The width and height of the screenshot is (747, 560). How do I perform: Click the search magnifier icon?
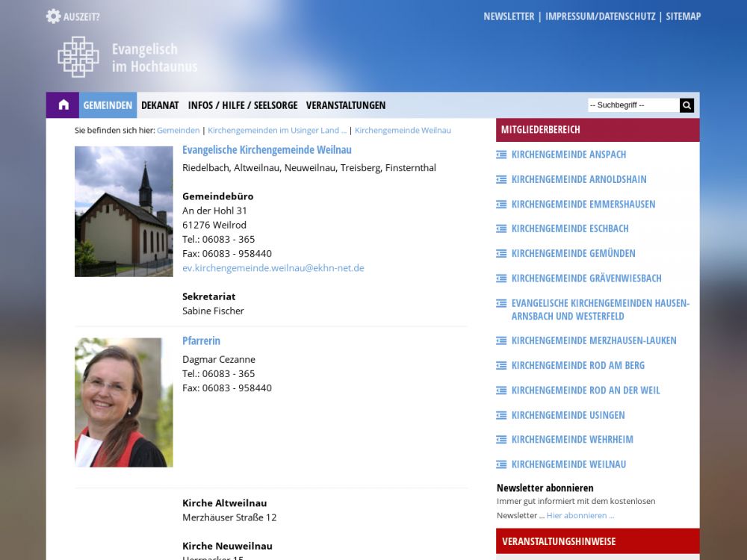pos(686,105)
